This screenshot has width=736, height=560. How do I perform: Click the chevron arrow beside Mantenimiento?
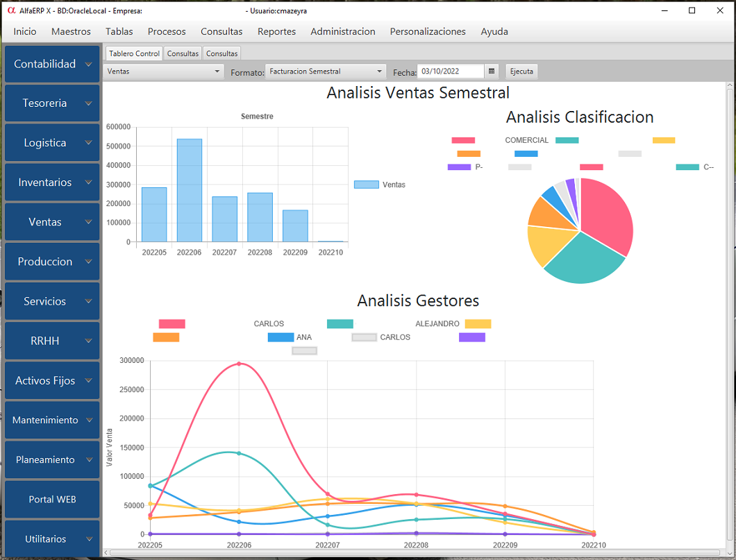click(x=88, y=421)
